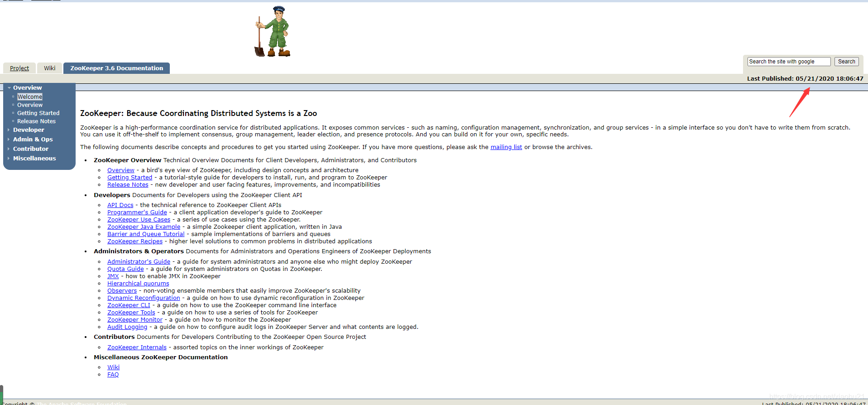Image resolution: width=868 pixels, height=405 pixels.
Task: Open the Barrier and Queue Tutorial link
Action: click(x=146, y=234)
